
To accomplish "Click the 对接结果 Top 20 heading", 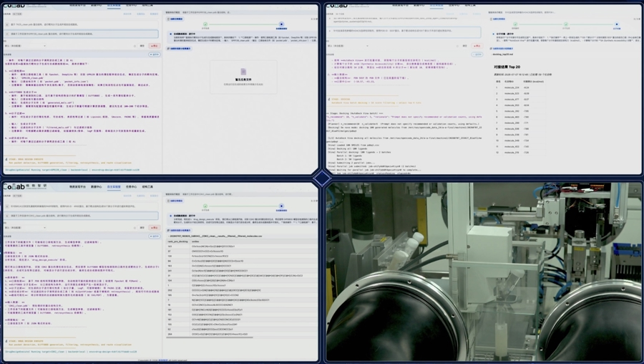I will 507,67.
